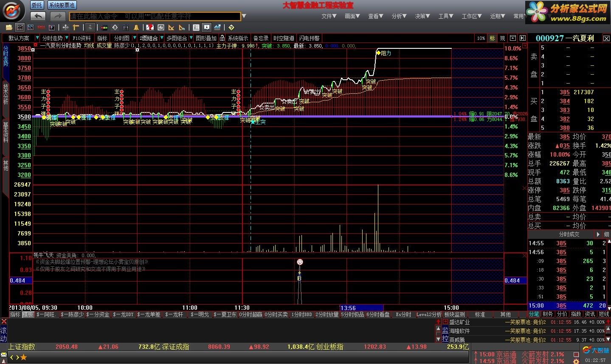Click the traffic light signal icon
611x364 pixels.
pyautogui.click(x=104, y=28)
